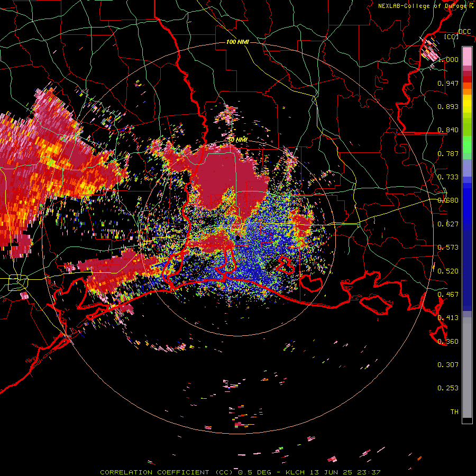This screenshot has width=476, height=476.
Task: Click the 0.520 scale label
Action: coord(448,271)
